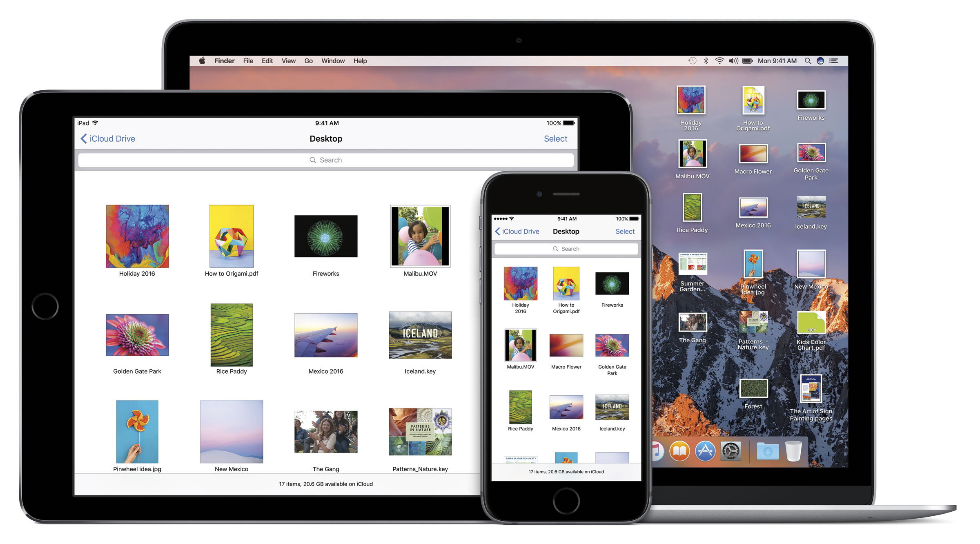
Task: Click Select button on iPad iCloud Drive
Action: pyautogui.click(x=555, y=139)
